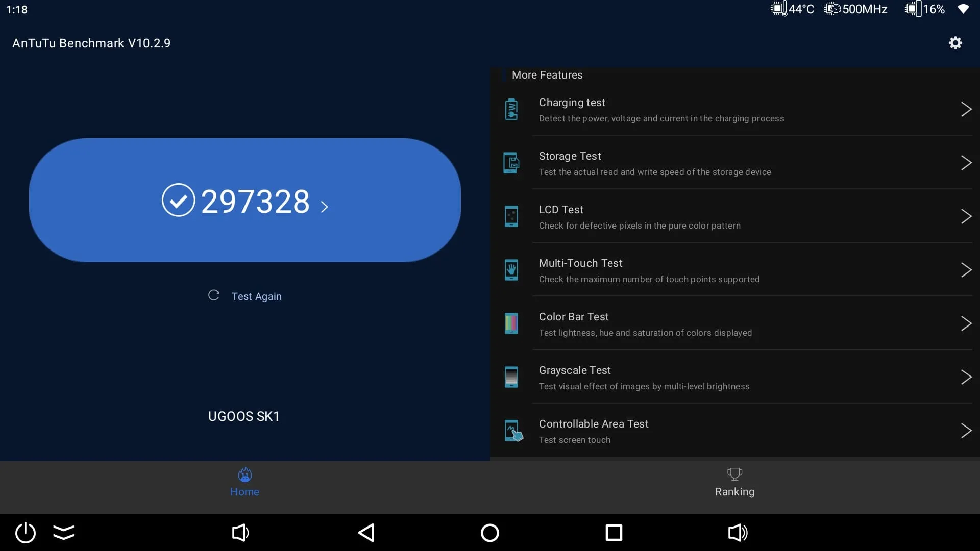
Task: Select the Home tab
Action: (244, 483)
